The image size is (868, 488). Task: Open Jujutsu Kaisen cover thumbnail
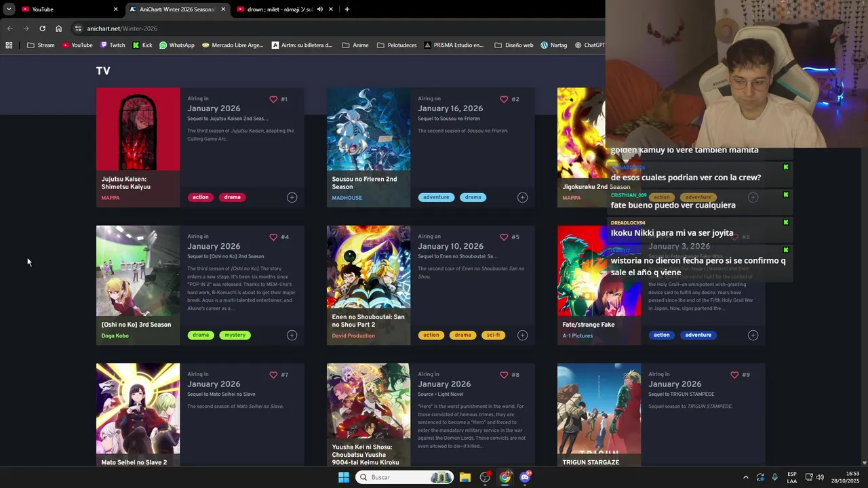pos(138,129)
